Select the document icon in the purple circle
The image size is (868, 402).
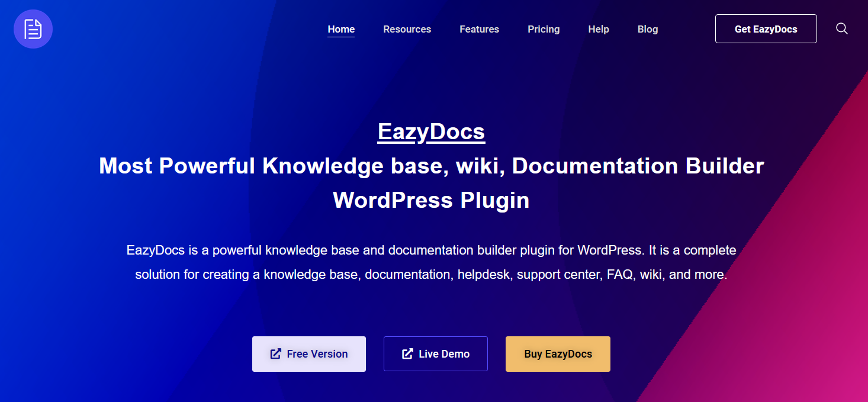pyautogui.click(x=33, y=28)
